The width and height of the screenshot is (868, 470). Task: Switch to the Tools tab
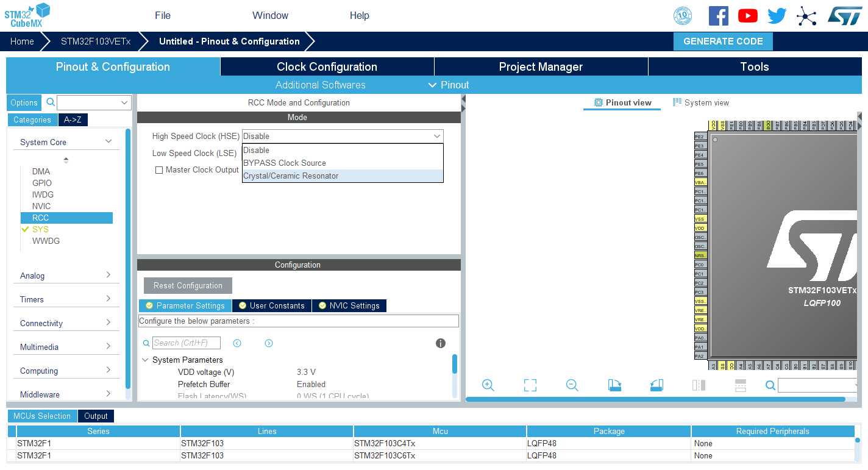[x=755, y=67]
